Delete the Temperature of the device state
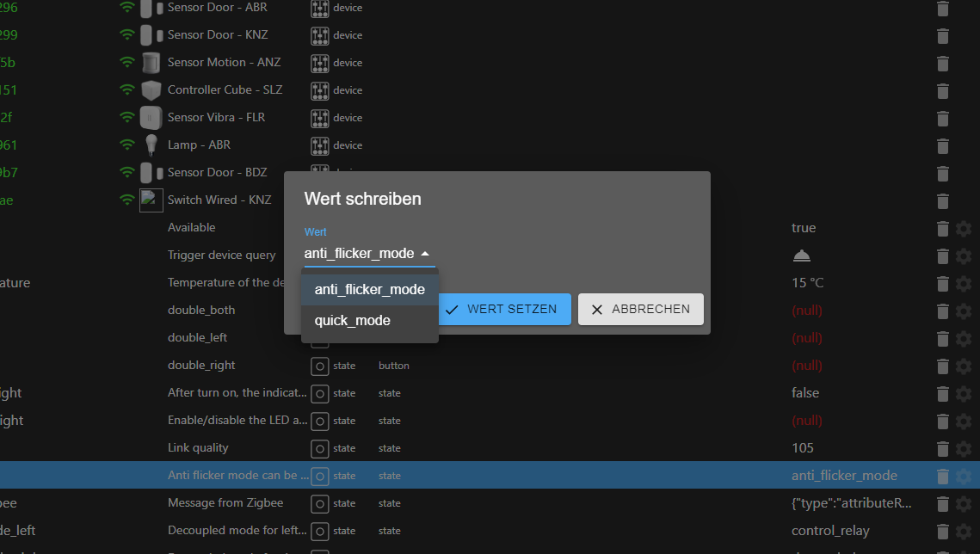Image resolution: width=980 pixels, height=554 pixels. [x=943, y=284]
